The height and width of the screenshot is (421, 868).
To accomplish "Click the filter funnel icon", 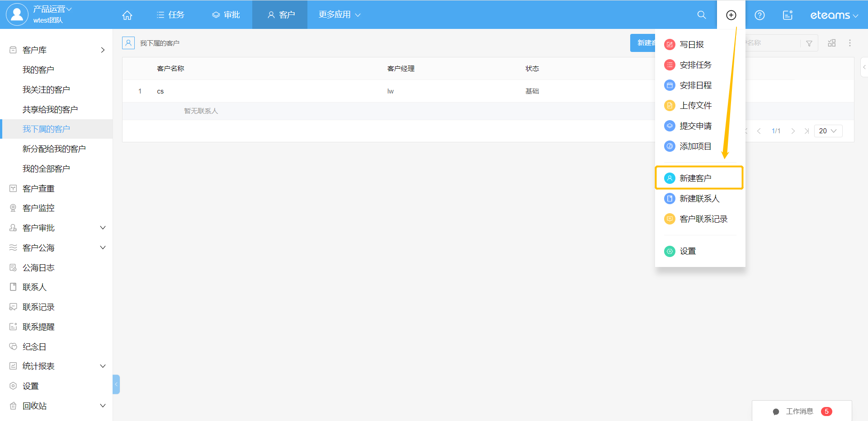I will click(809, 43).
